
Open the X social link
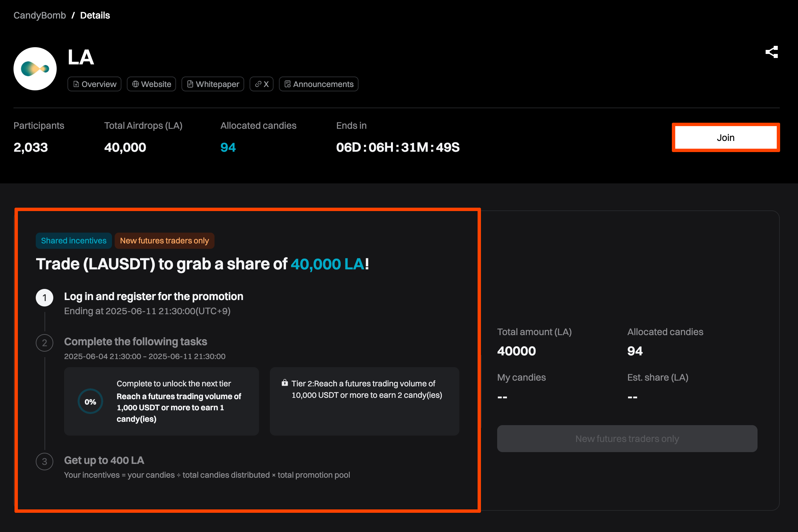click(261, 84)
